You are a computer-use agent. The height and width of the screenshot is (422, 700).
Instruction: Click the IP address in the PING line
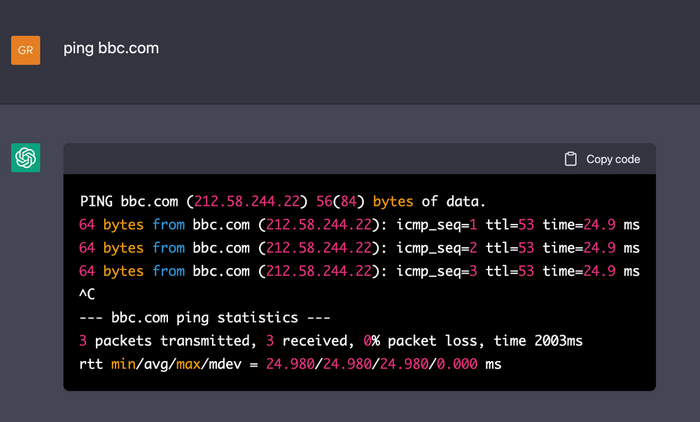[251, 199]
